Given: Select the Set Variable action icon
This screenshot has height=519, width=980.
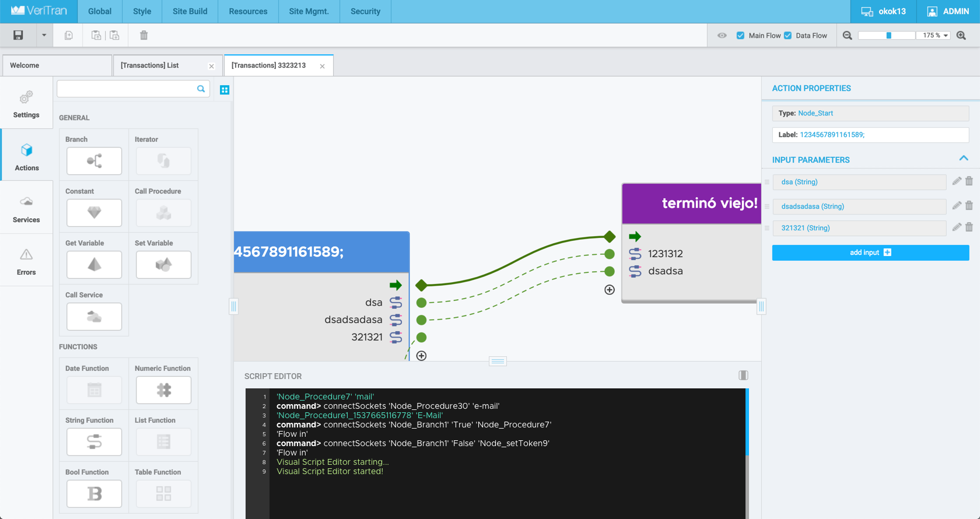Looking at the screenshot, I should point(163,265).
